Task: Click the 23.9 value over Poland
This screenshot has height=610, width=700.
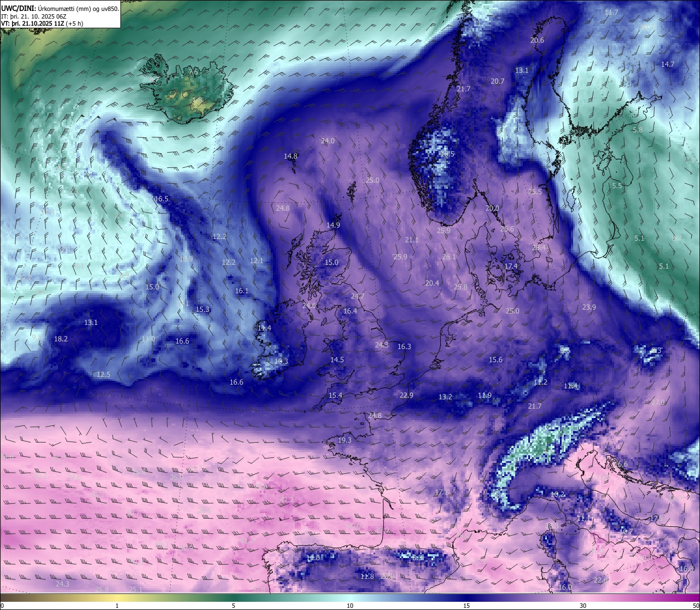Action: click(x=589, y=307)
